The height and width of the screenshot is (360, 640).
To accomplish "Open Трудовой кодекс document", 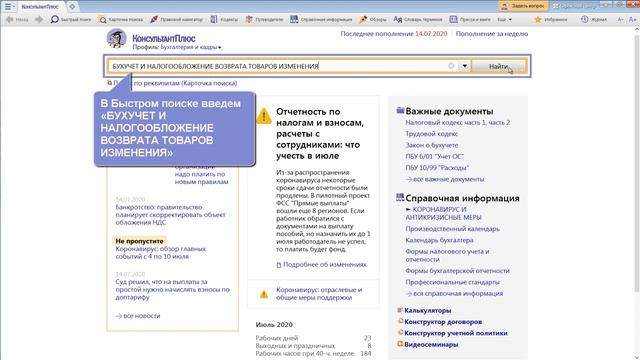I will [x=431, y=134].
